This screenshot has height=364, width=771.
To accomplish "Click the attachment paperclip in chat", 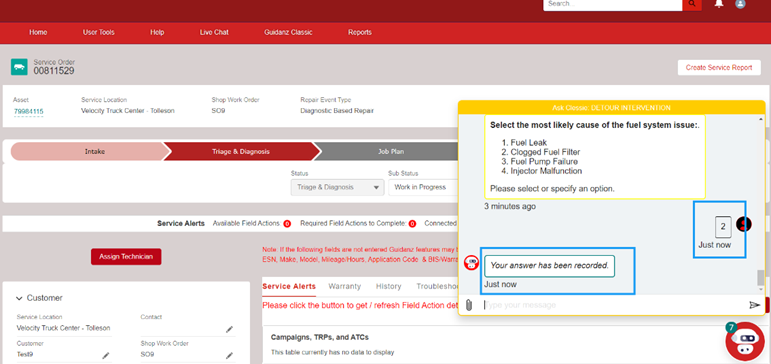I will [x=469, y=305].
